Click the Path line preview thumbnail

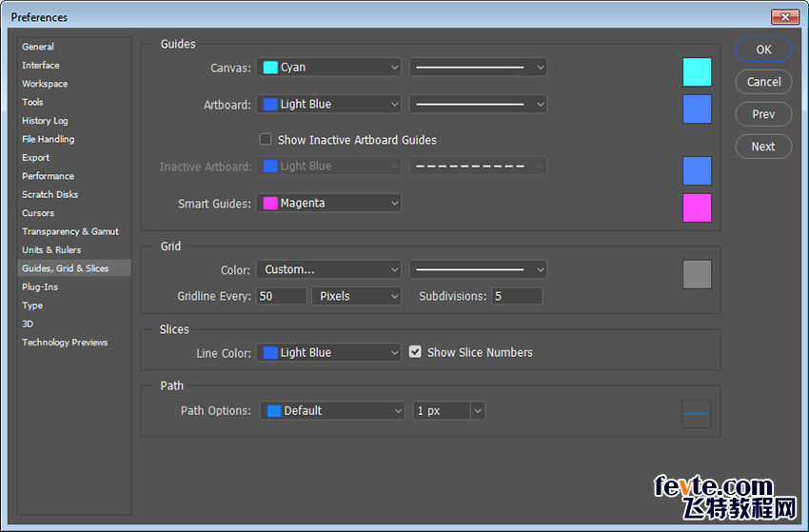click(x=696, y=413)
